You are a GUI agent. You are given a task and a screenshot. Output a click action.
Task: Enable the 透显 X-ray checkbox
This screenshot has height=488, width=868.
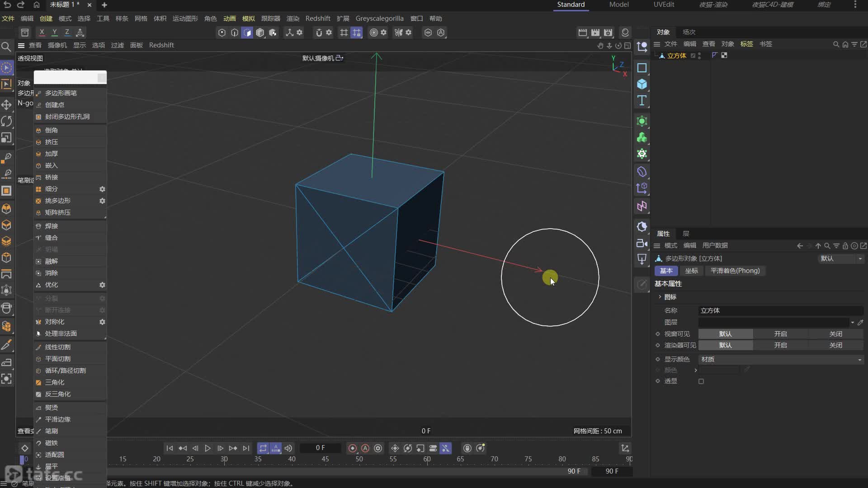(x=701, y=381)
